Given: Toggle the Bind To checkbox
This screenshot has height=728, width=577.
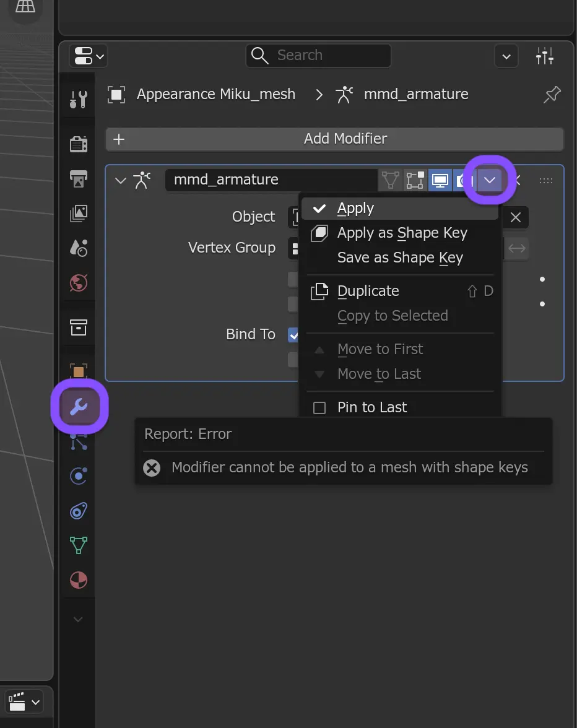Looking at the screenshot, I should (x=293, y=335).
